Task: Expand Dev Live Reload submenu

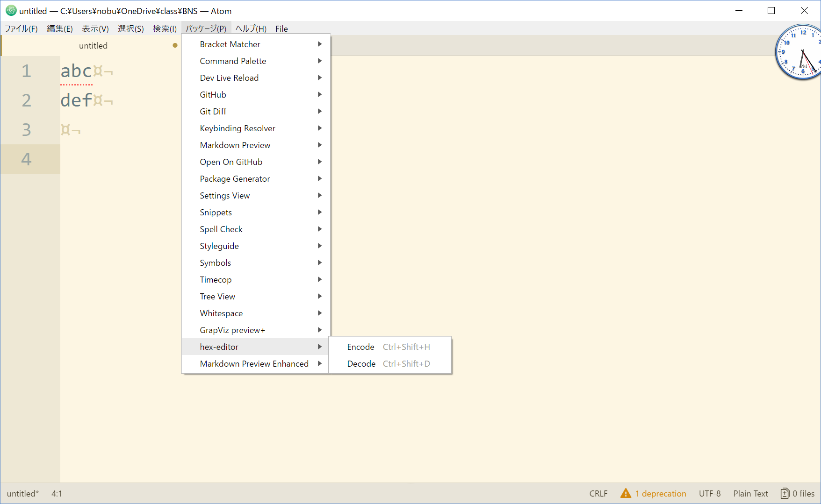Action: click(x=256, y=78)
